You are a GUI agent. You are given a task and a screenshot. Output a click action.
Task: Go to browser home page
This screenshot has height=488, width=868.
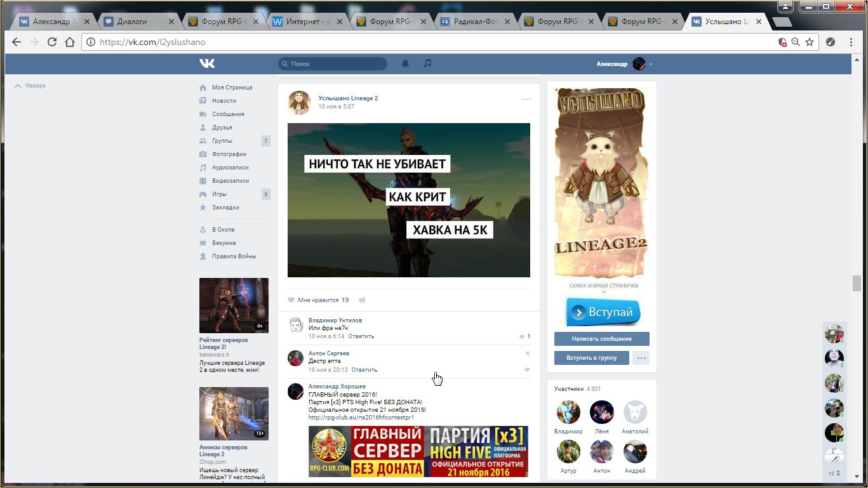coord(70,42)
